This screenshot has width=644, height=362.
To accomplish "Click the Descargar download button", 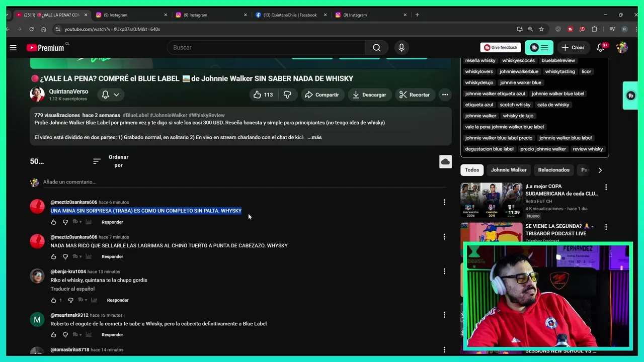I will click(369, 95).
